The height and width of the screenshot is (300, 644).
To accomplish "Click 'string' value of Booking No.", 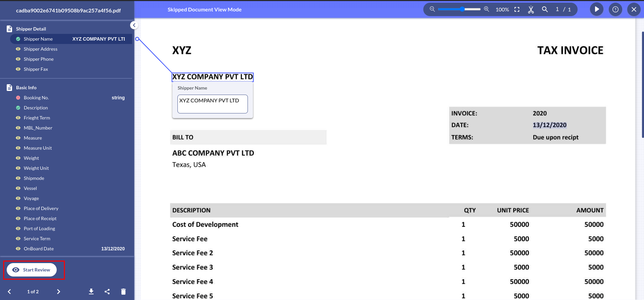I will click(118, 98).
